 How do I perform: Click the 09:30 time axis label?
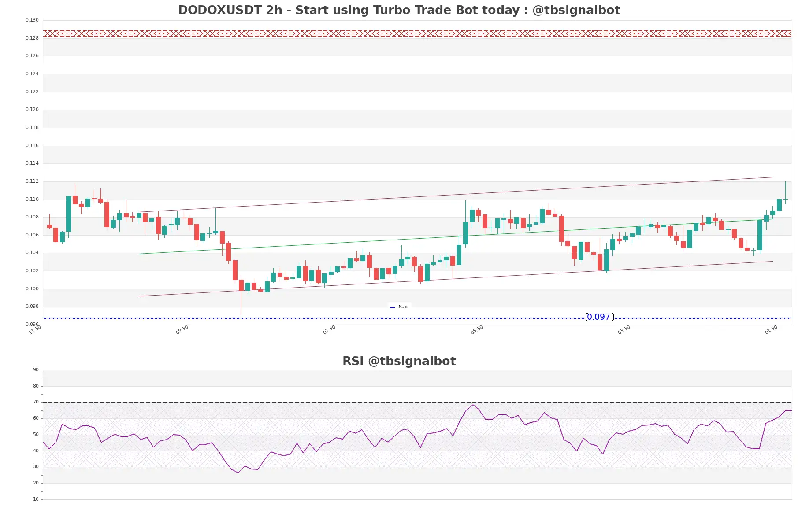click(x=182, y=330)
